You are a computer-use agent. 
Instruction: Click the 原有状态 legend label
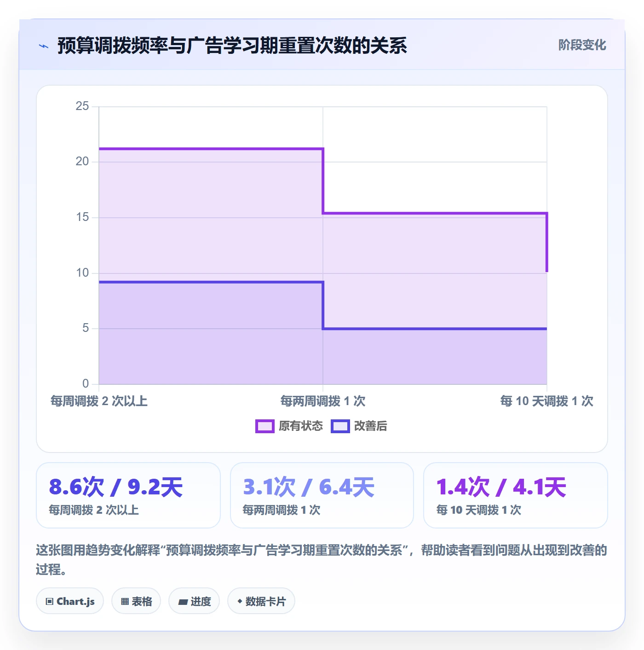pyautogui.click(x=301, y=426)
